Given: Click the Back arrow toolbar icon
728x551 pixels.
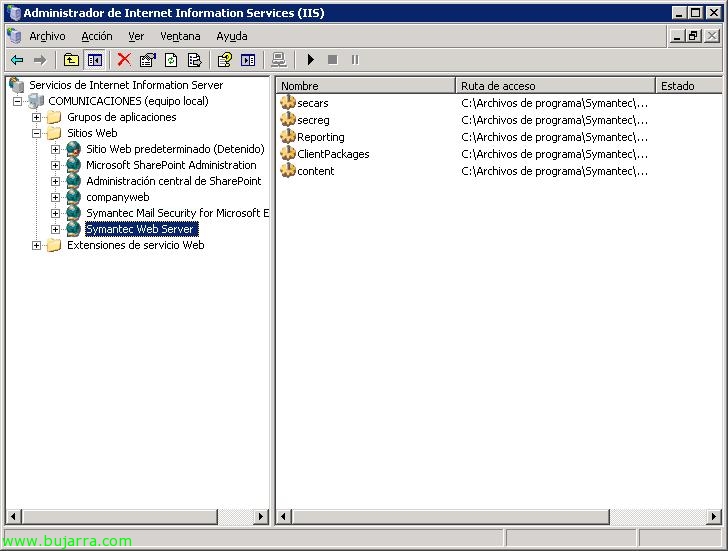Looking at the screenshot, I should [17, 60].
